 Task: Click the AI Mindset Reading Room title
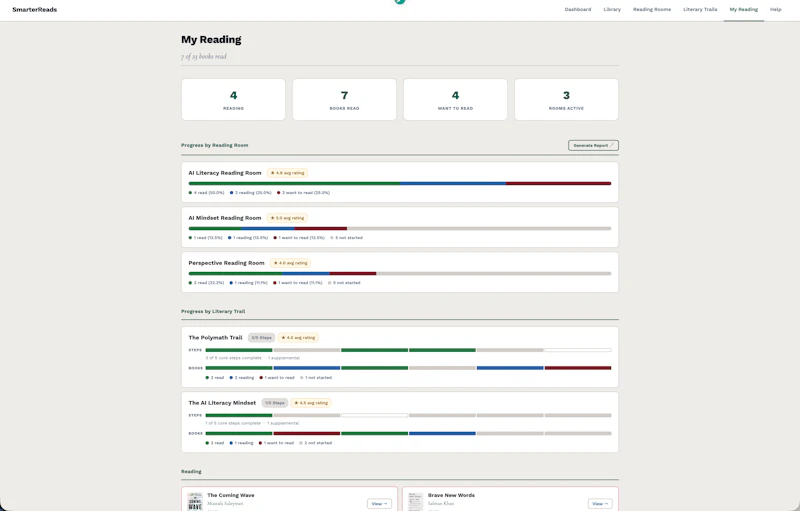pos(224,218)
